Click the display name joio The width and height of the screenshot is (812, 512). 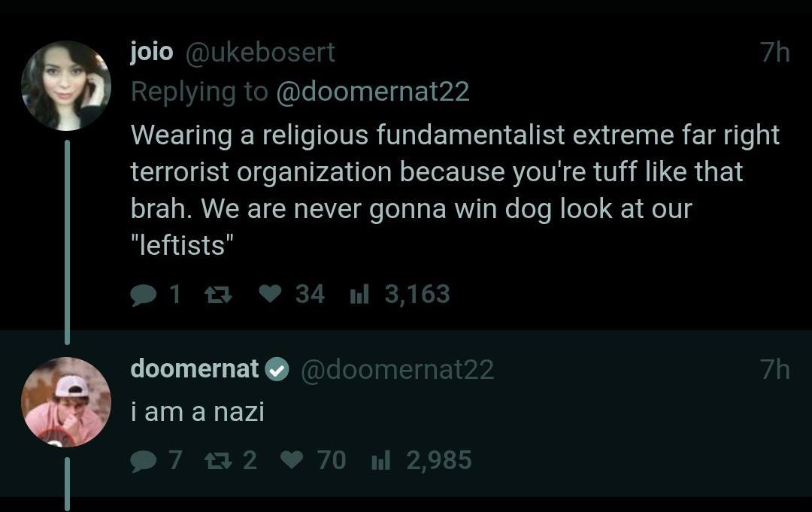151,52
